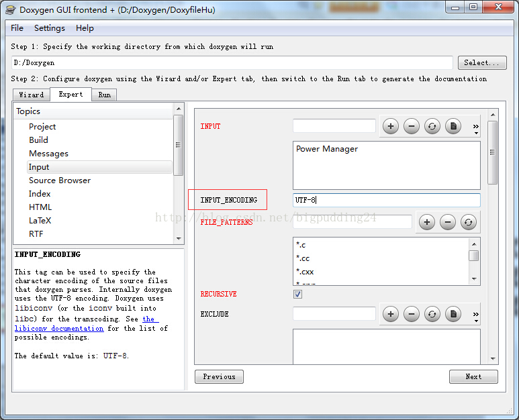Click the Doxygen application icon in title bar
The width and height of the screenshot is (519, 420).
(11, 9)
